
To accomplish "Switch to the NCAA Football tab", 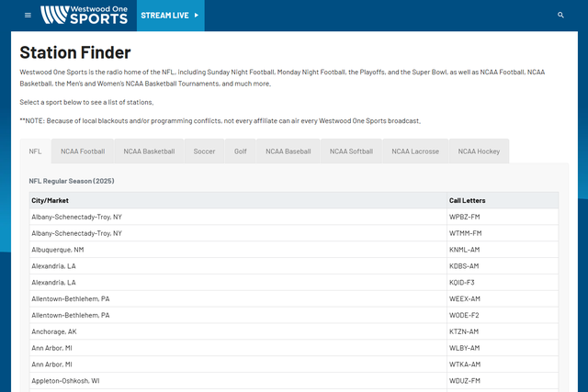I will pyautogui.click(x=83, y=151).
